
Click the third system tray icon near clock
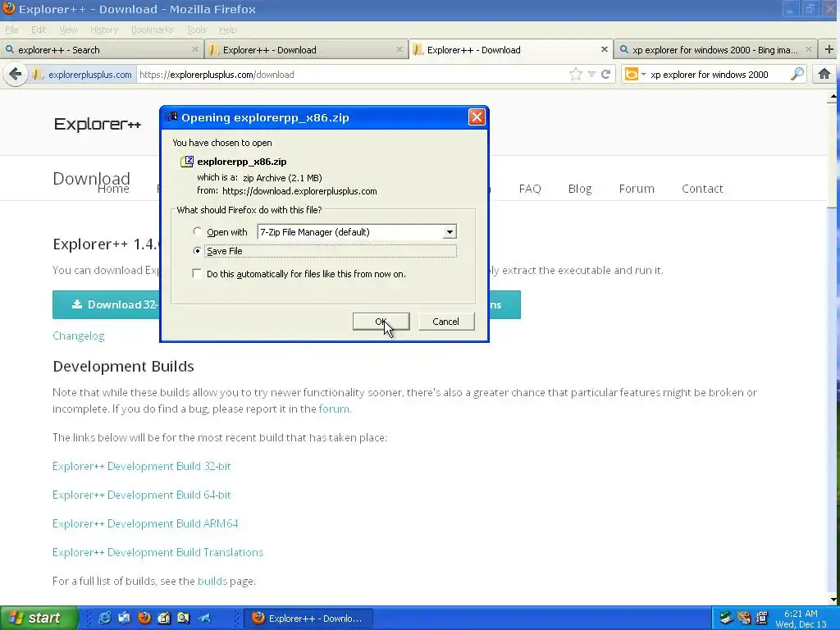coord(761,618)
